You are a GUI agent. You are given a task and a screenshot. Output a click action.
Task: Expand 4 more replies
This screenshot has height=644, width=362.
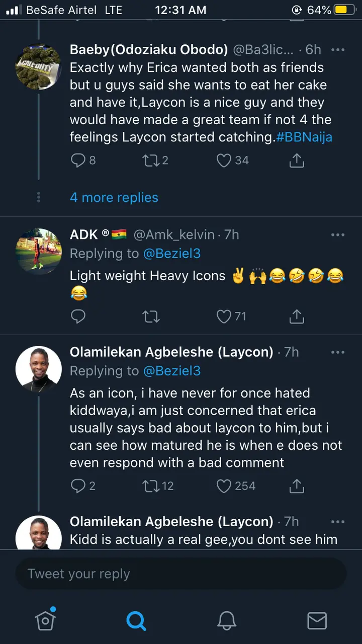point(114,198)
